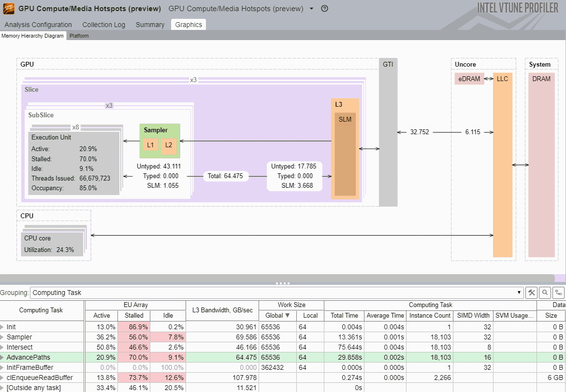The height and width of the screenshot is (392, 566).
Task: Expand the Intersect task row
Action: 2,347
